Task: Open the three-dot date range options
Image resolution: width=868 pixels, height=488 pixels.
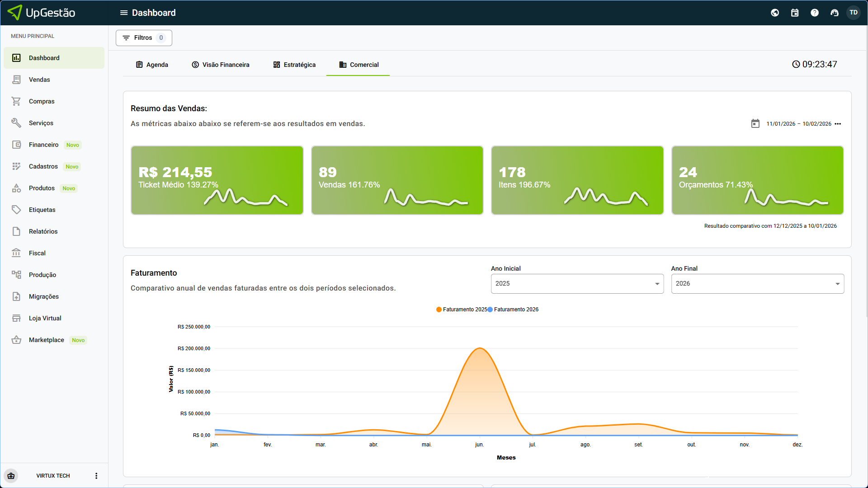Action: point(838,124)
